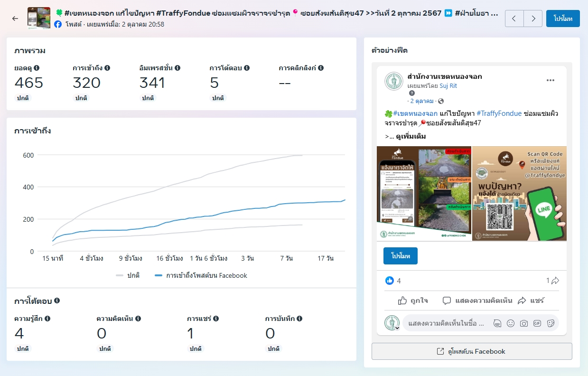Image resolution: width=588 pixels, height=376 pixels.
Task: Click info icon next to อิมเพรสชั่น
Action: coord(177,68)
